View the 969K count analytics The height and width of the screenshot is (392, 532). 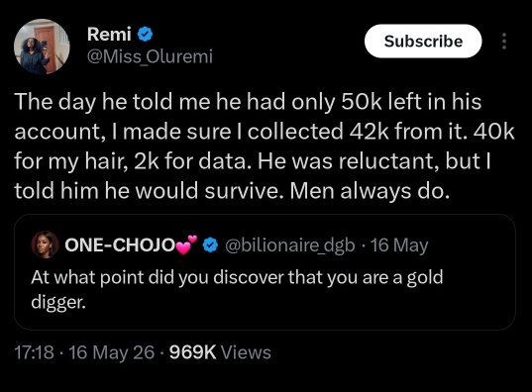pyautogui.click(x=192, y=352)
